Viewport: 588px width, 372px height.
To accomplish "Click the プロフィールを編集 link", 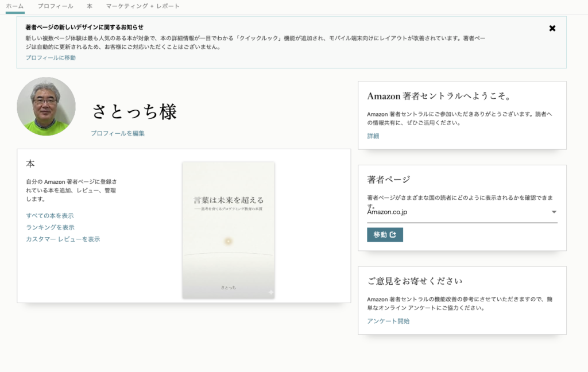I will click(118, 133).
